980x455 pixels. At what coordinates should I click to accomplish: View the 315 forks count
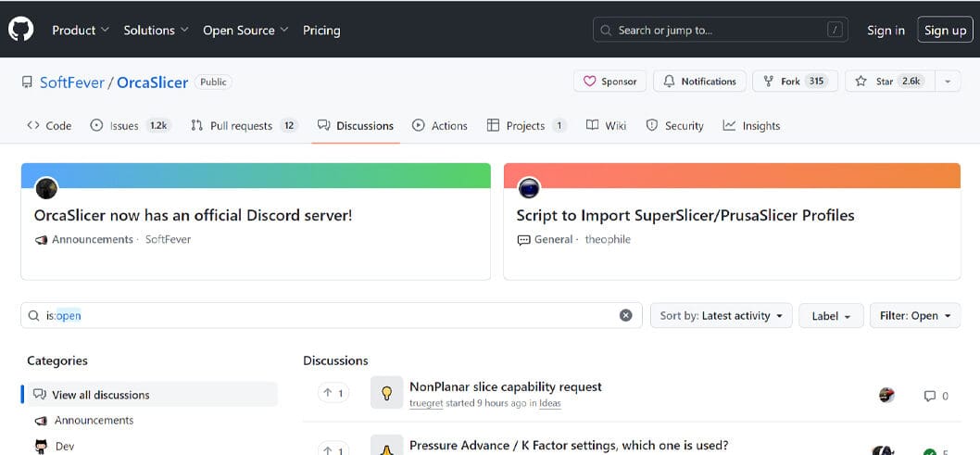[x=815, y=82]
